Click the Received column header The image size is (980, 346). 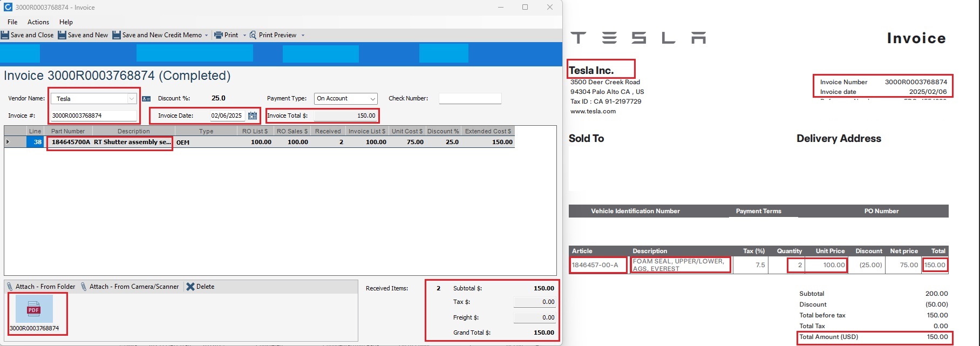tap(328, 131)
